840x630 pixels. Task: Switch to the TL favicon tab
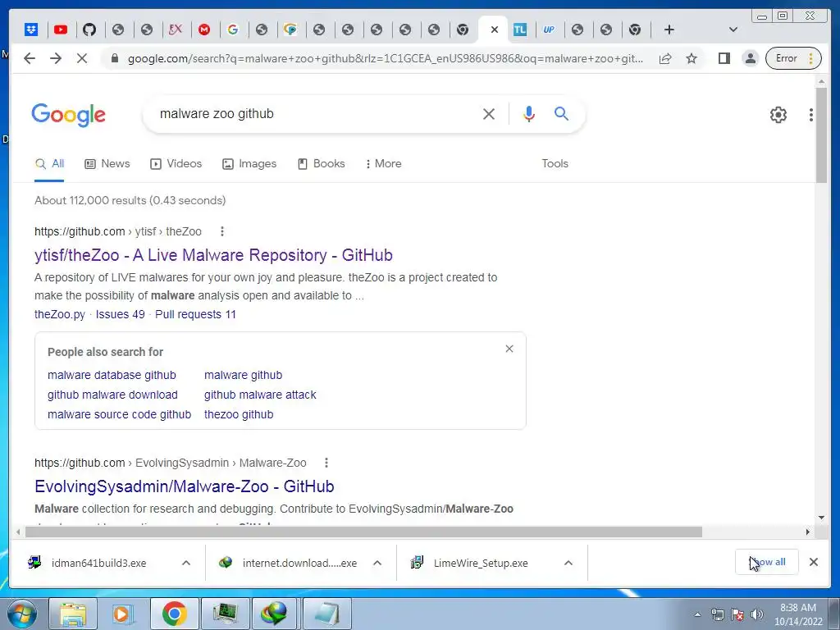519,30
